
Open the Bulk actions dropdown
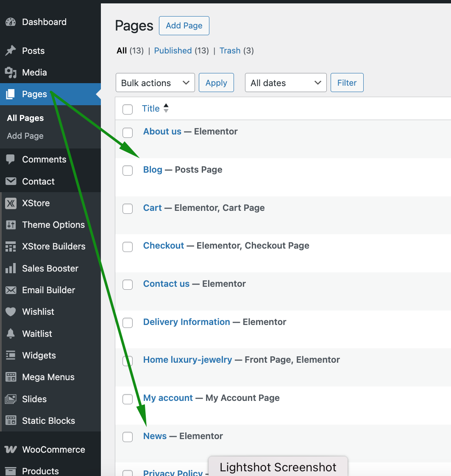155,83
